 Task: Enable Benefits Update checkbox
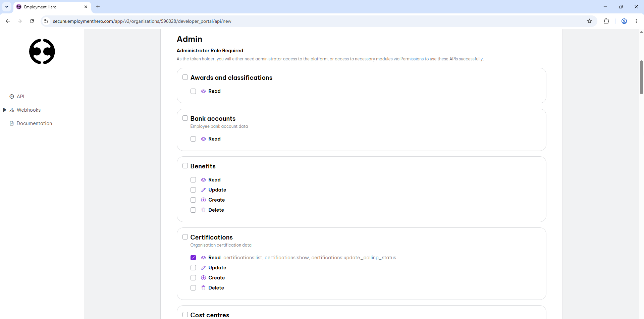[x=193, y=190]
